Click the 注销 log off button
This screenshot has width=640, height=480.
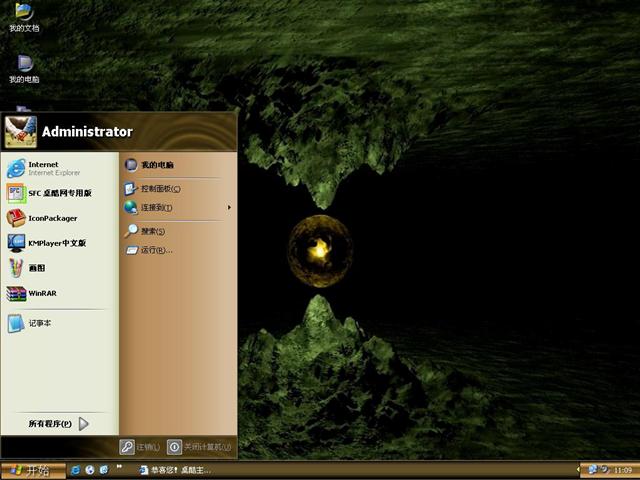click(140, 447)
